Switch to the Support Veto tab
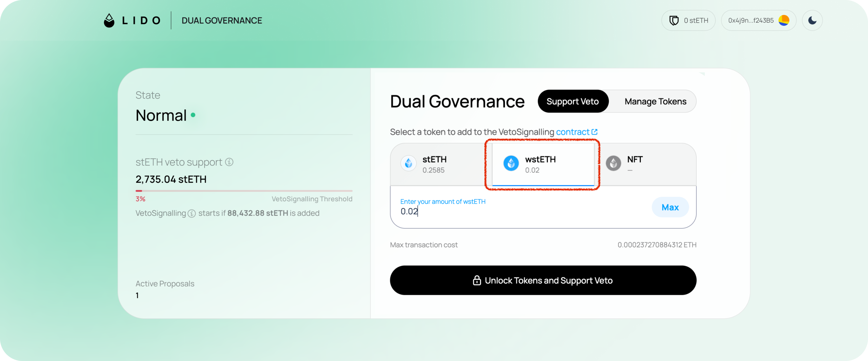 tap(573, 102)
